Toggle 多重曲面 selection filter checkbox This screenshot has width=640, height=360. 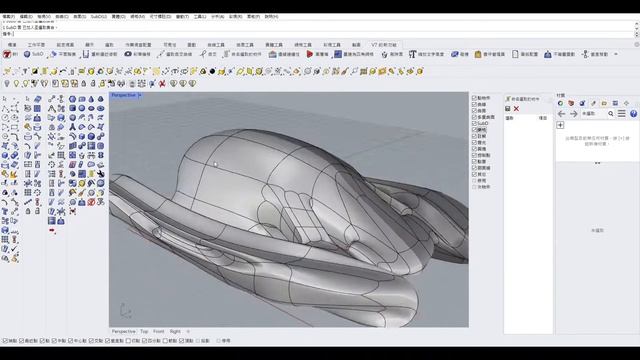click(474, 117)
